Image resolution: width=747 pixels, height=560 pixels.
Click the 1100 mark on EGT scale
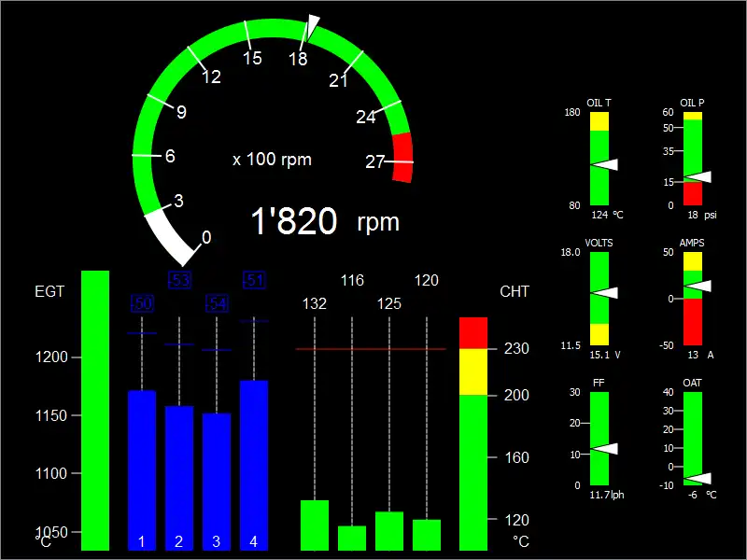(x=51, y=474)
